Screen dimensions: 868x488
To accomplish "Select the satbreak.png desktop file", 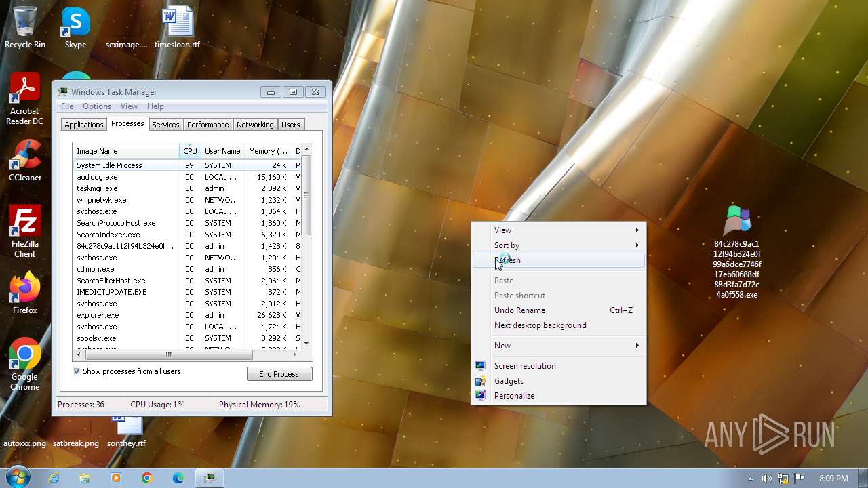I will coord(76,443).
